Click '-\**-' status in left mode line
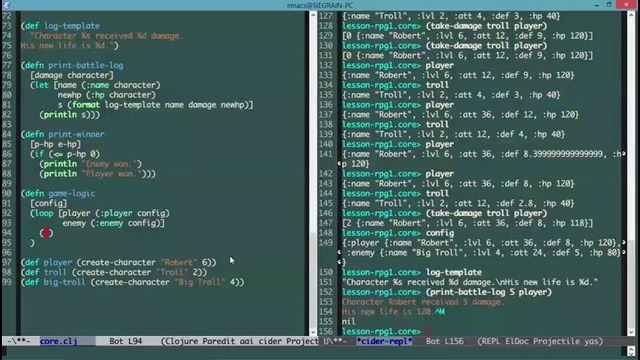640x360 pixels. coord(19,341)
